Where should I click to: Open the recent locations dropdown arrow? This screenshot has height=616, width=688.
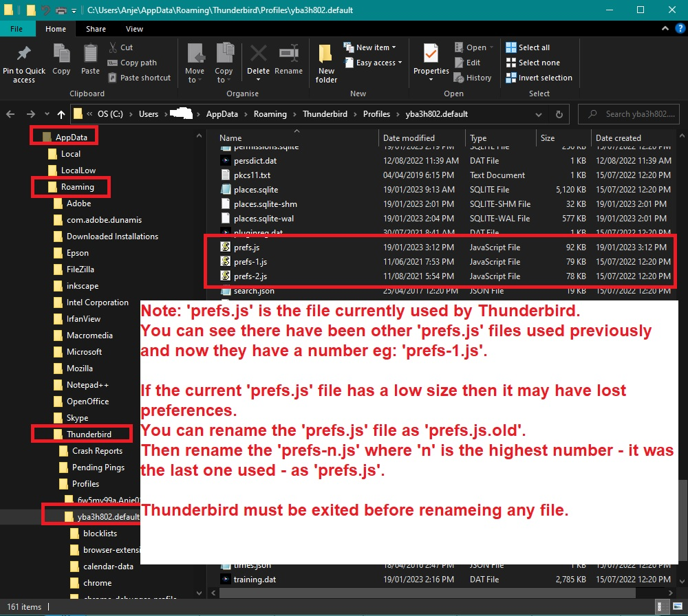coord(47,114)
